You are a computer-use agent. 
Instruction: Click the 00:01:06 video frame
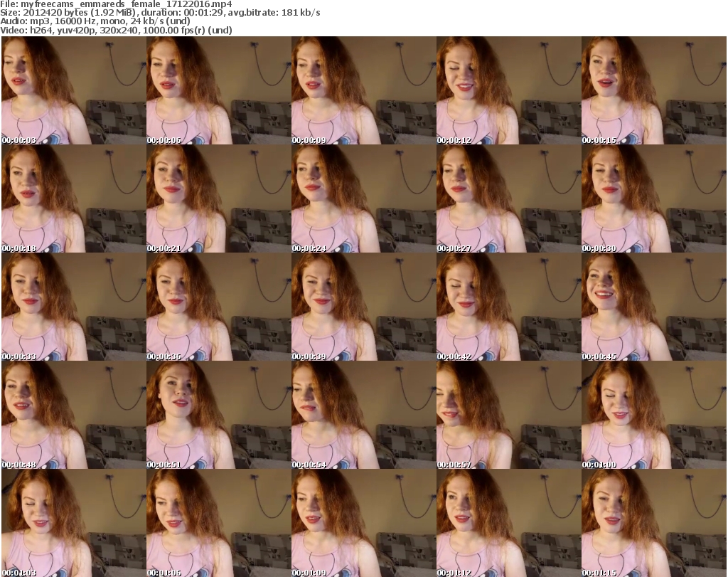(x=219, y=523)
